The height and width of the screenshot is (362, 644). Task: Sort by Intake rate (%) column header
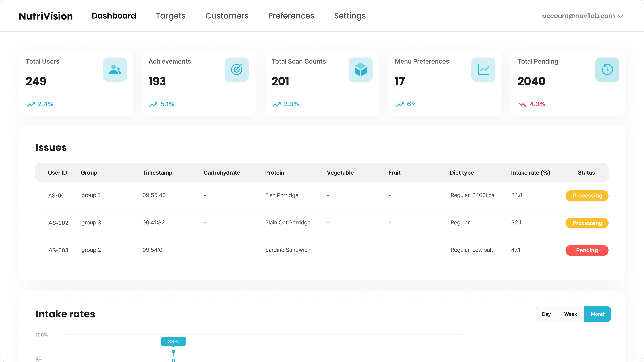tap(530, 173)
